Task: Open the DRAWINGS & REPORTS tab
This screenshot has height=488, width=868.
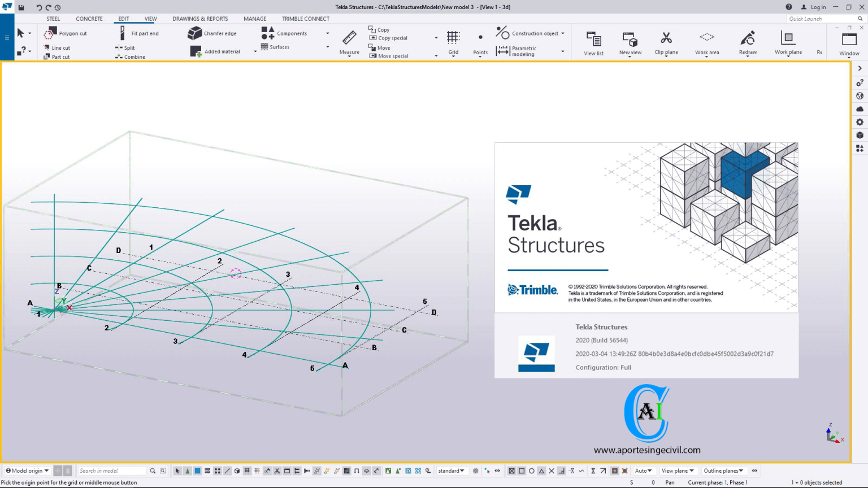Action: click(200, 19)
